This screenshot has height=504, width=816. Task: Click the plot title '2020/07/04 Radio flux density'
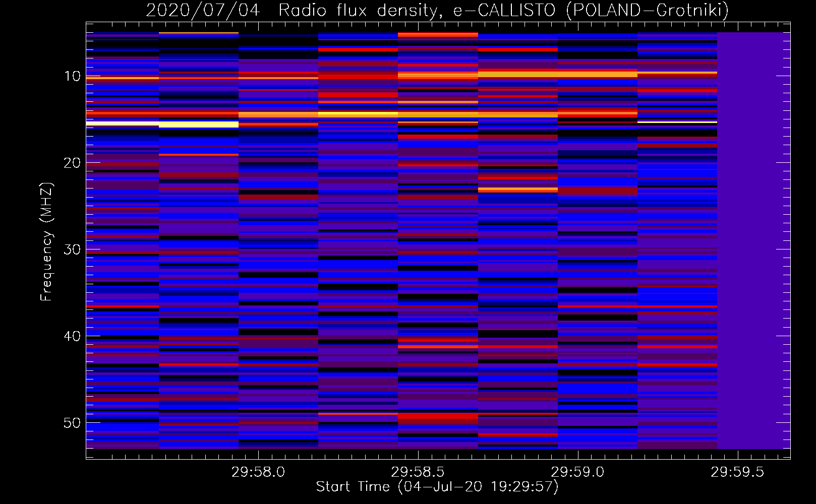[x=292, y=10]
